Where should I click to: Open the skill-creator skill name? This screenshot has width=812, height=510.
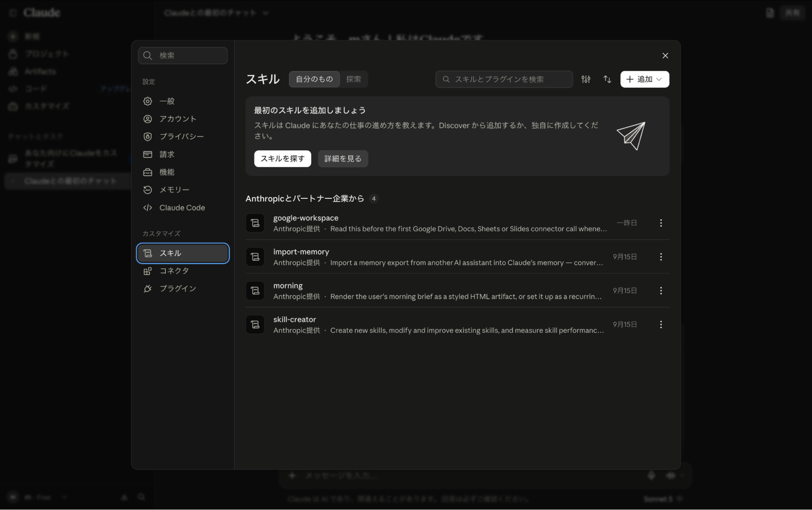(x=294, y=319)
